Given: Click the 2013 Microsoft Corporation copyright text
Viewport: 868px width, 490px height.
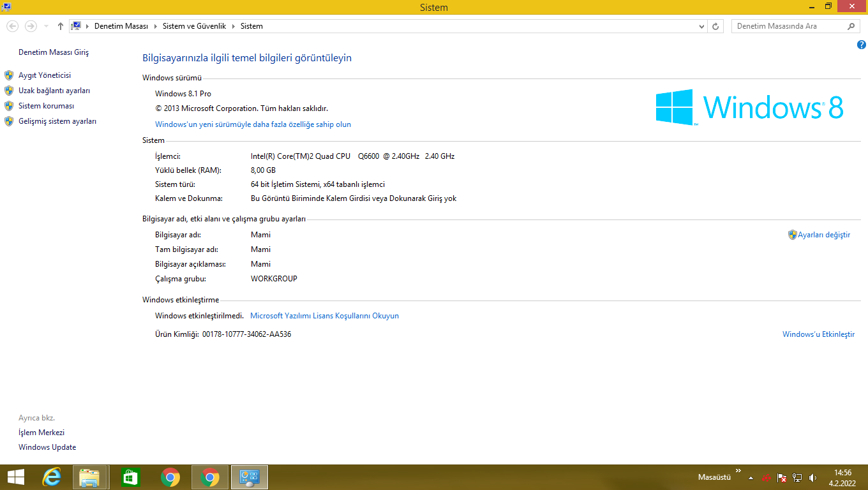Looking at the screenshot, I should (x=241, y=108).
